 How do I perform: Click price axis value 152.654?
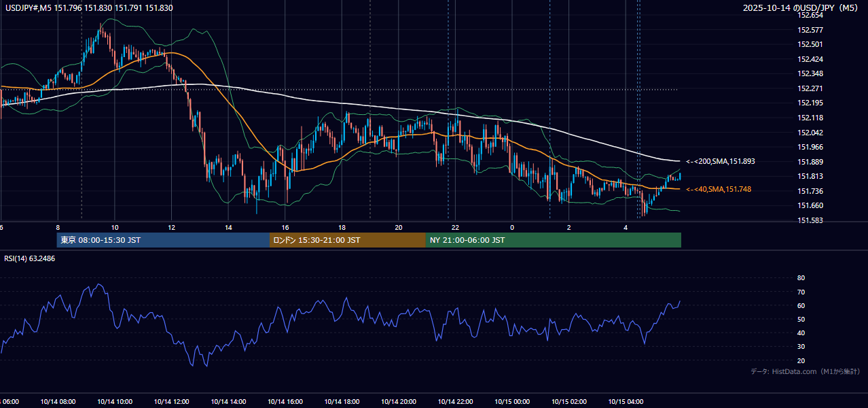pyautogui.click(x=810, y=15)
